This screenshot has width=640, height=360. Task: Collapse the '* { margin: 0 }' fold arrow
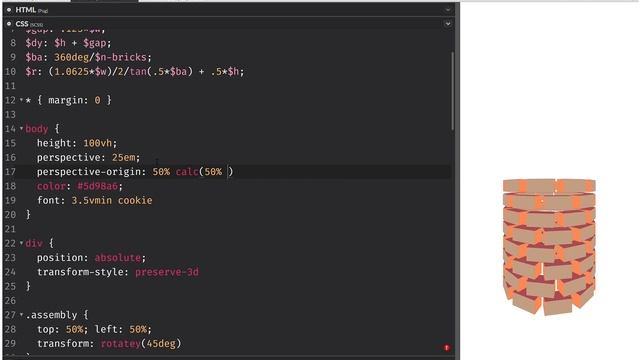point(21,100)
